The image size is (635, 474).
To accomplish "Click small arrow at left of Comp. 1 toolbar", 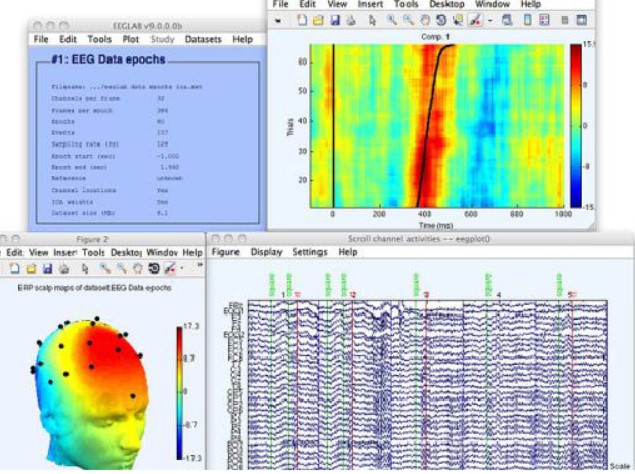I will click(x=278, y=20).
